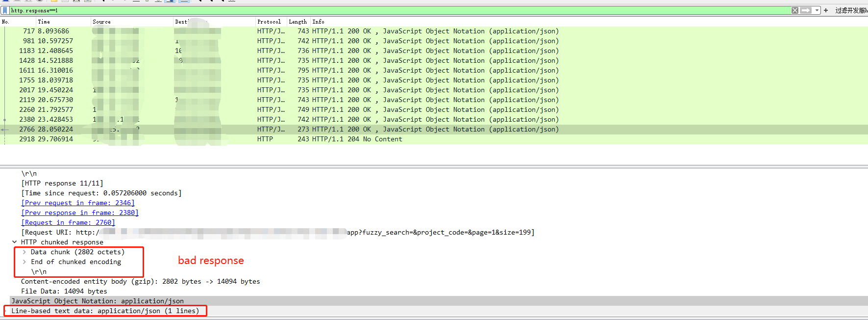Click the '过滤开发服' saved filter button
Screen dimensions: 868x320
click(x=851, y=10)
